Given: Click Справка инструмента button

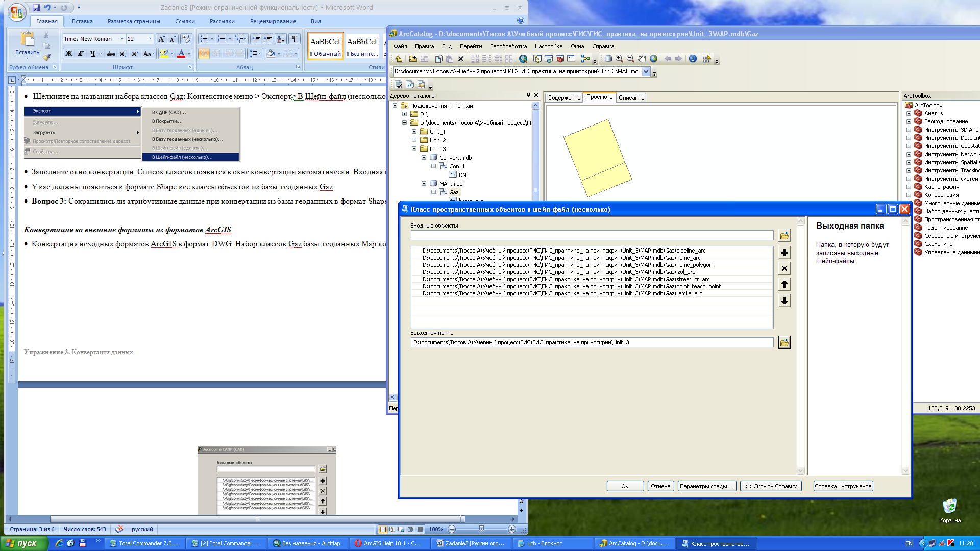Looking at the screenshot, I should 843,486.
